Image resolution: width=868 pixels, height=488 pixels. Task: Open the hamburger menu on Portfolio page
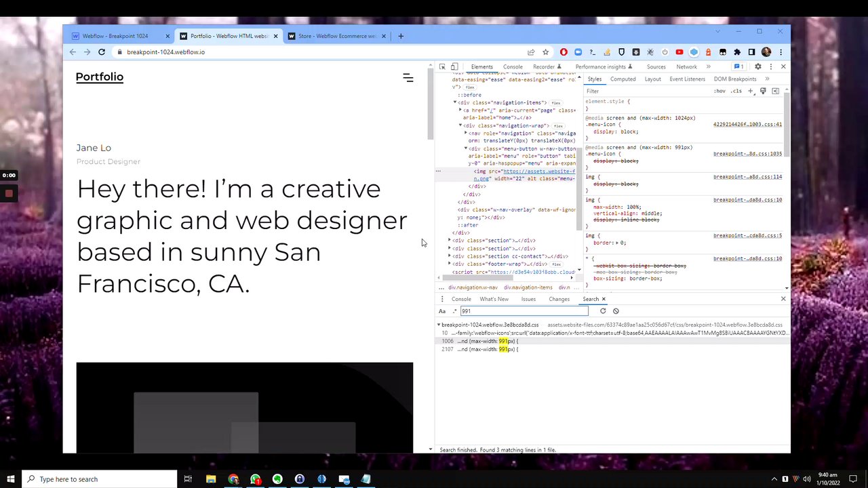tap(408, 78)
